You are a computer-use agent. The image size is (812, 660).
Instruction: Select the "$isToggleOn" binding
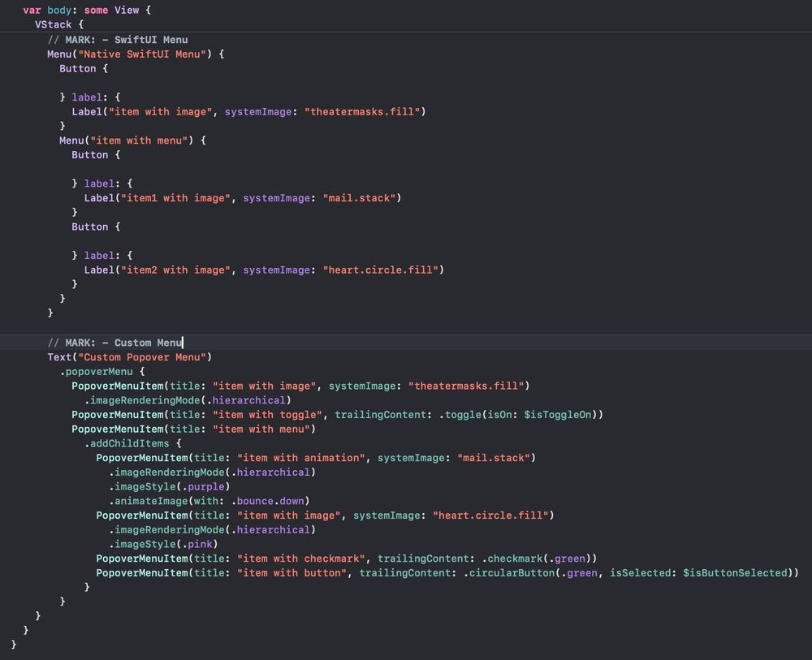[x=557, y=415]
